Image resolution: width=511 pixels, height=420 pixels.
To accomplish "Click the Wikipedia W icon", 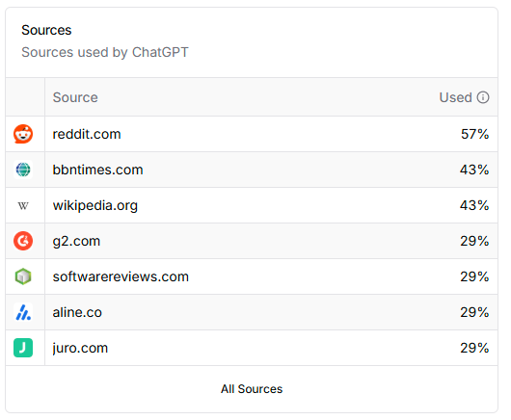I will click(23, 205).
